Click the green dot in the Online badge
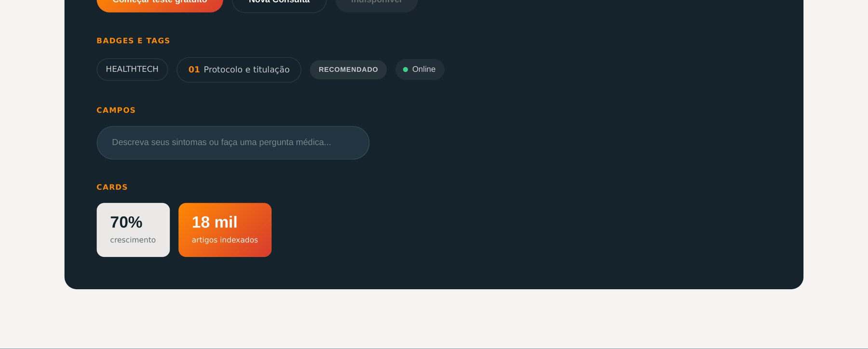868x349 pixels. [406, 70]
